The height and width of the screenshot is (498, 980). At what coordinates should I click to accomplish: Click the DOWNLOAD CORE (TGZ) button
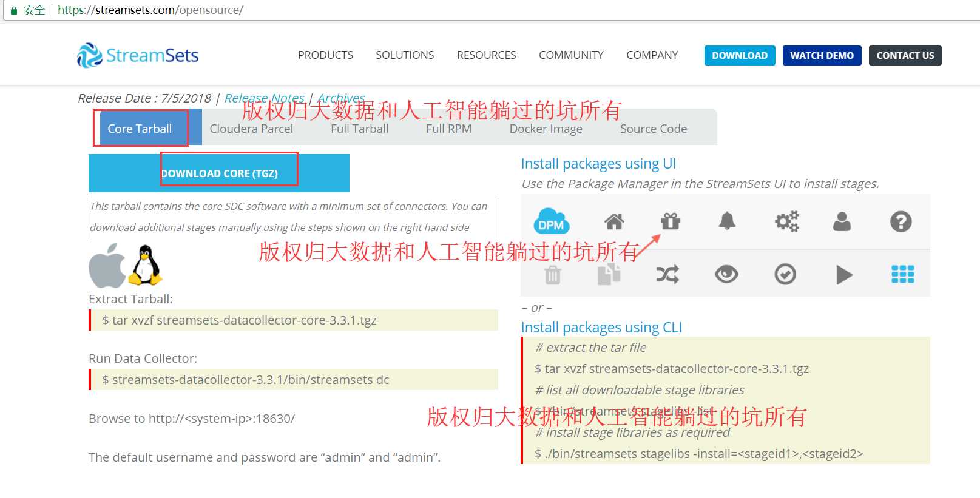tap(219, 173)
